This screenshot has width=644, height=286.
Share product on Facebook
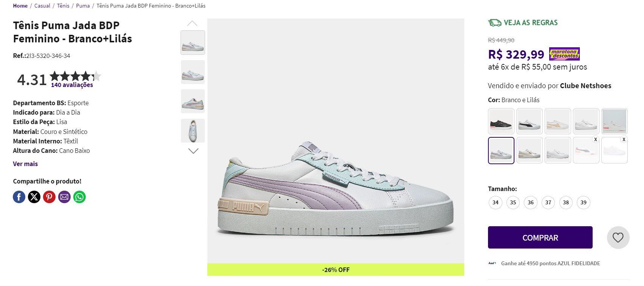[19, 197]
